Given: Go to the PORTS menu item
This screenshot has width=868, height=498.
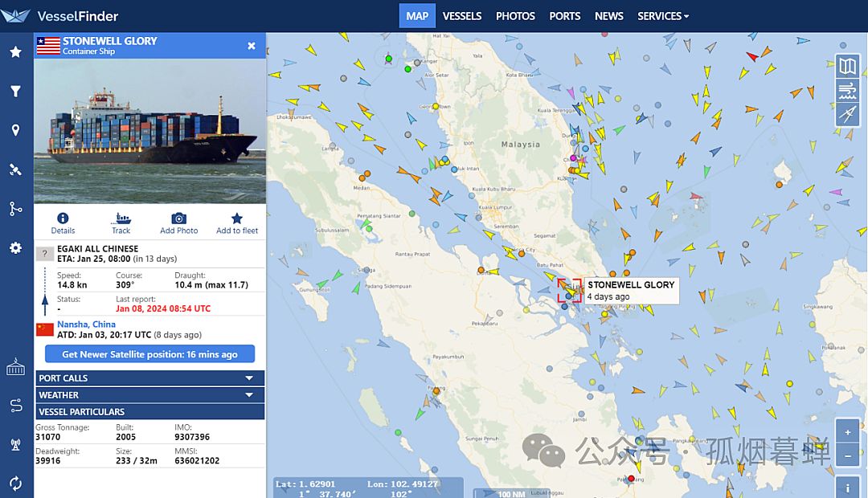Looking at the screenshot, I should coord(564,16).
